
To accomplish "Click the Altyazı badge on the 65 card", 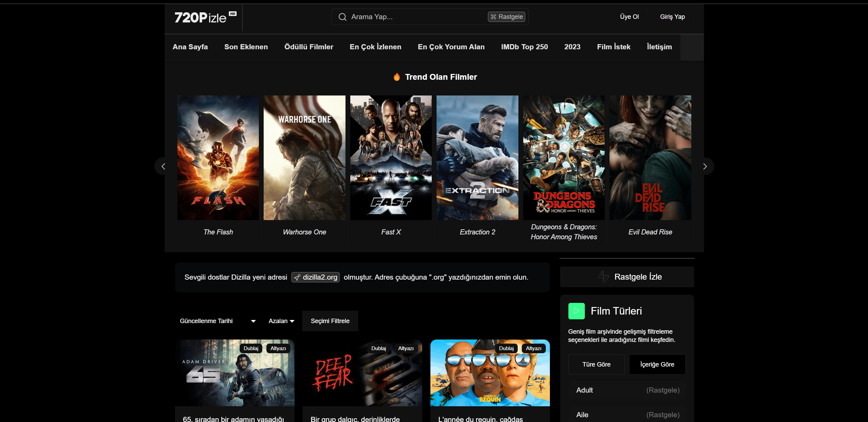I will (x=278, y=348).
